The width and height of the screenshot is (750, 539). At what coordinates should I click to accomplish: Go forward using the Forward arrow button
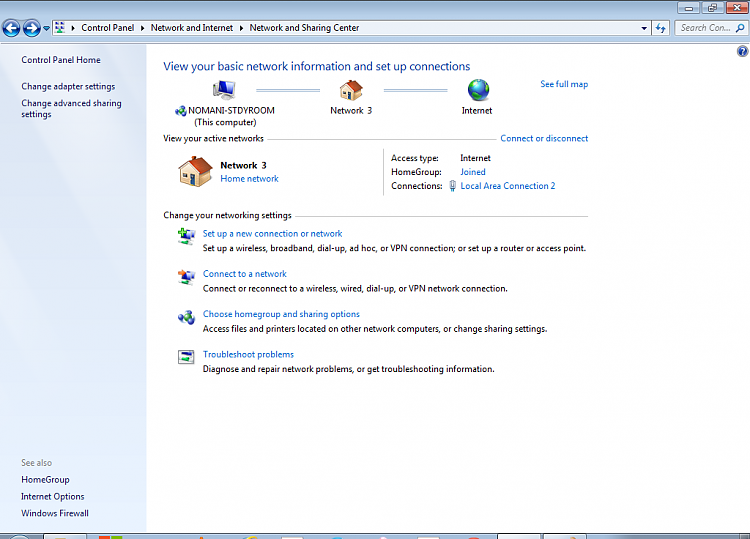pyautogui.click(x=32, y=28)
